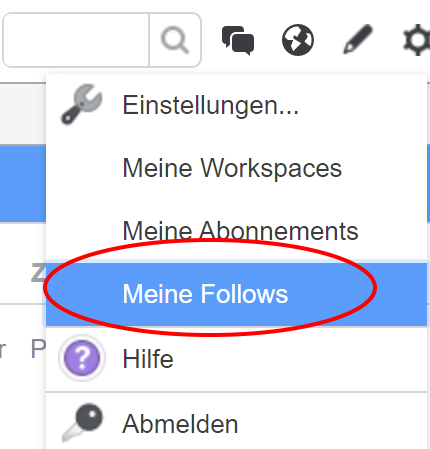
Task: Select Meine Workspaces from the menu
Action: pos(236,167)
